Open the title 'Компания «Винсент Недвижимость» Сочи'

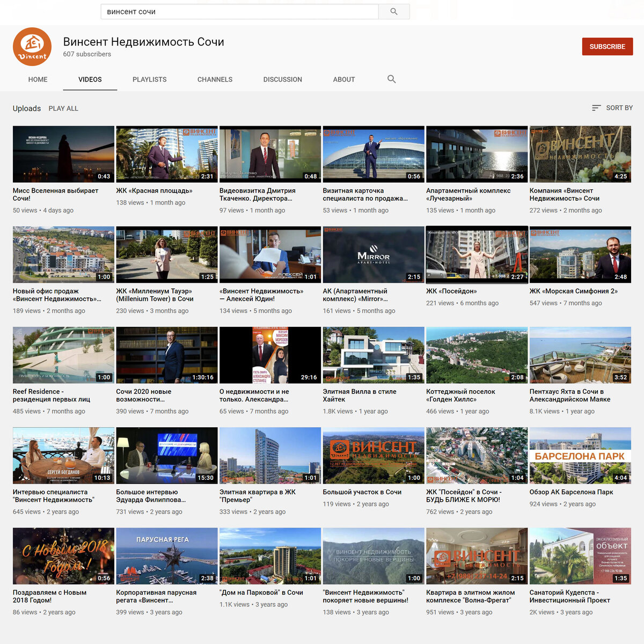pyautogui.click(x=565, y=194)
